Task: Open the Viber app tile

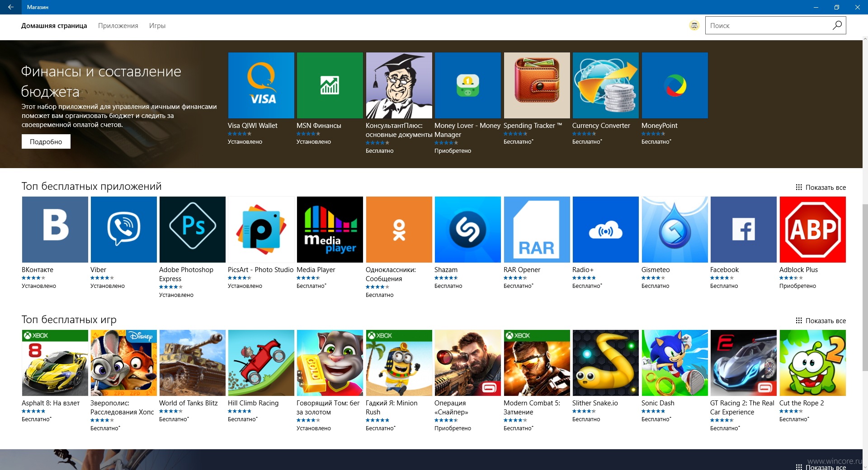Action: 123,230
